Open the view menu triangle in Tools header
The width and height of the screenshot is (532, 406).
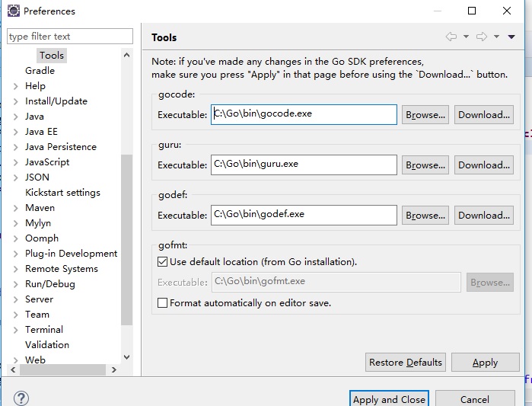pos(511,37)
